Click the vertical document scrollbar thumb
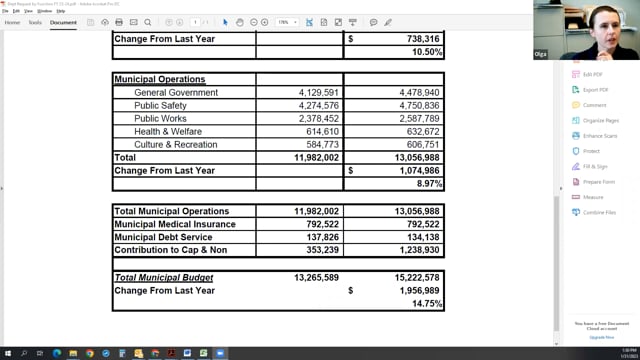Screen dimensions: 640x360 pos(556,263)
